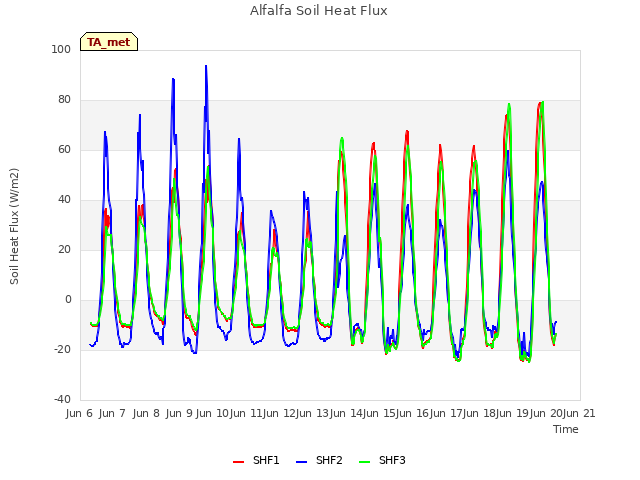Screen dimensions: 640x480
Task: Click the Jun 17 x-axis label
Action: click(446, 413)
